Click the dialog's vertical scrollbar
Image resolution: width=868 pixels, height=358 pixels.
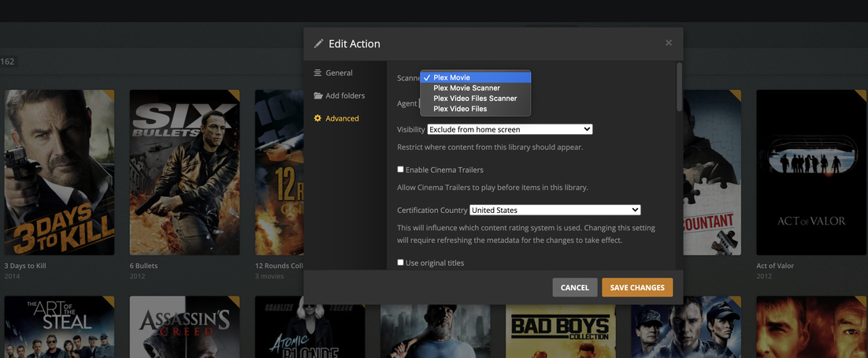click(x=679, y=87)
